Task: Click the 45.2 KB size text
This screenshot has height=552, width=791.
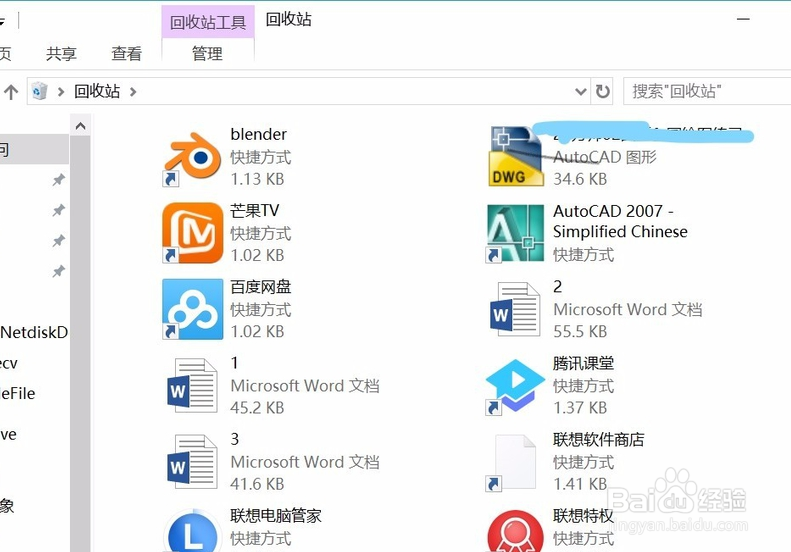Action: [x=257, y=407]
